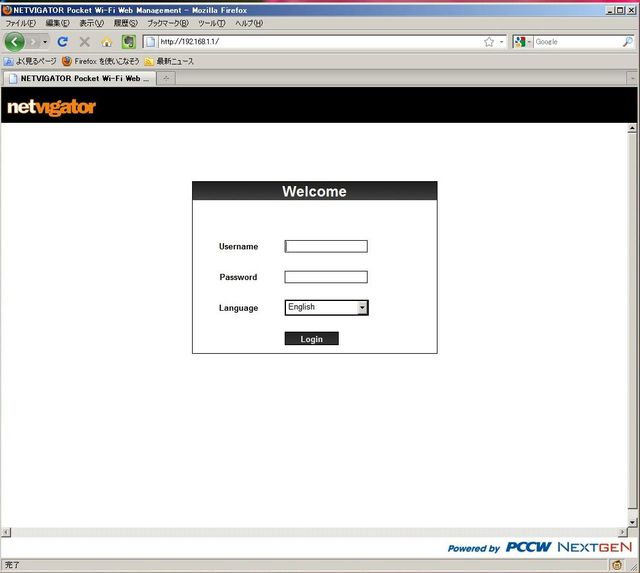Screen dimensions: 640x573
Task: Reload the page with the refresh icon
Action: click(63, 42)
